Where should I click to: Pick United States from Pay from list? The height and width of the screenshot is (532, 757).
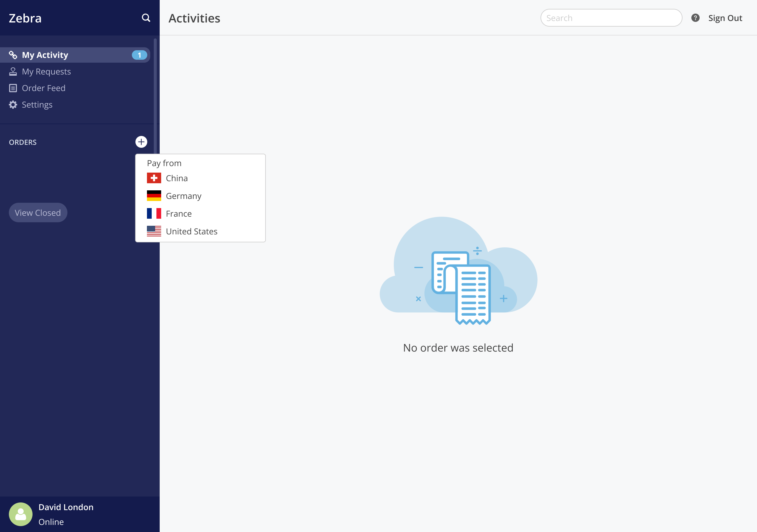tap(191, 232)
